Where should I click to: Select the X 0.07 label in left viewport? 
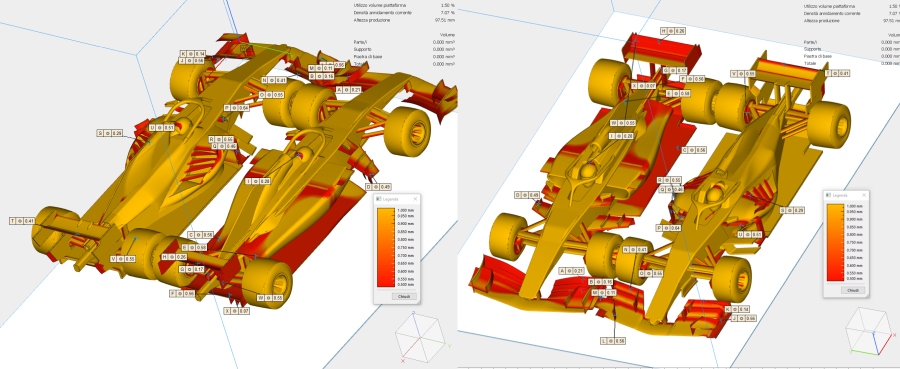pyautogui.click(x=237, y=311)
